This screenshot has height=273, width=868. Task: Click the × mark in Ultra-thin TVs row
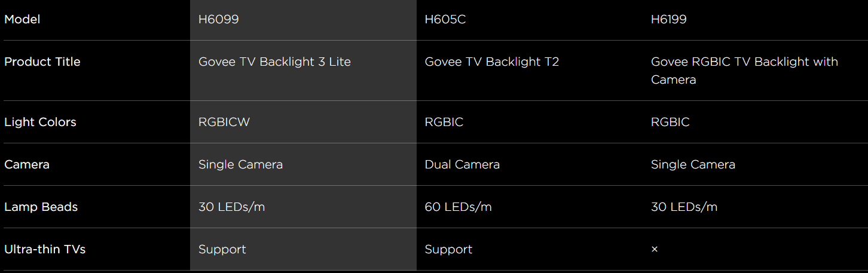coord(654,249)
